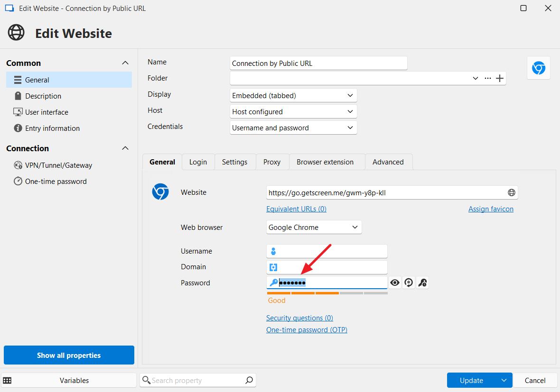Switch to the Browser extension tab
The width and height of the screenshot is (560, 392).
coord(325,162)
